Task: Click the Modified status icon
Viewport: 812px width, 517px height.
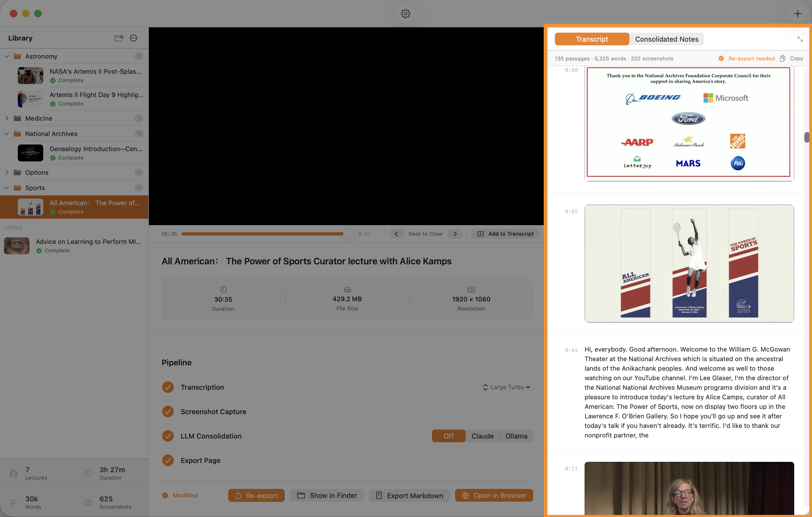Action: [165, 496]
